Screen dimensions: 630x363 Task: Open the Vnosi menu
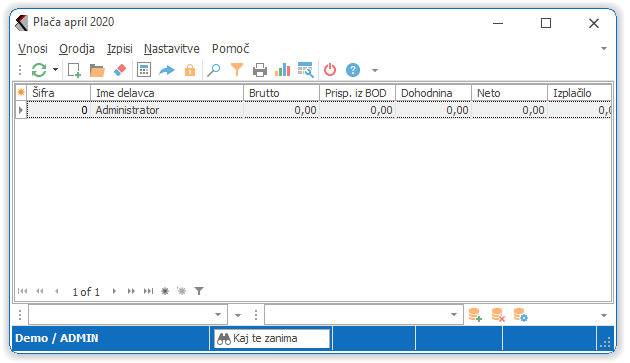tap(33, 49)
